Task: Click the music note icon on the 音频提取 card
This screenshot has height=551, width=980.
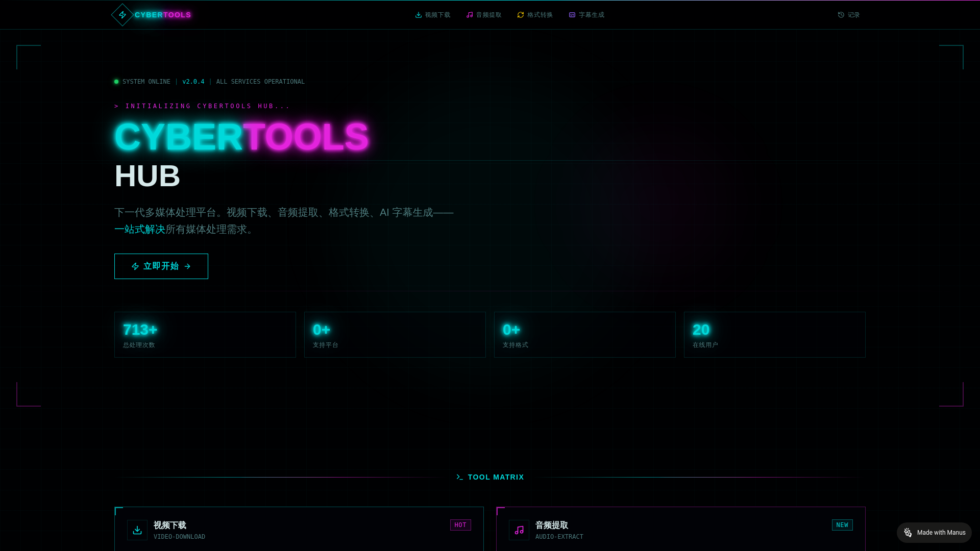Action: [x=519, y=530]
